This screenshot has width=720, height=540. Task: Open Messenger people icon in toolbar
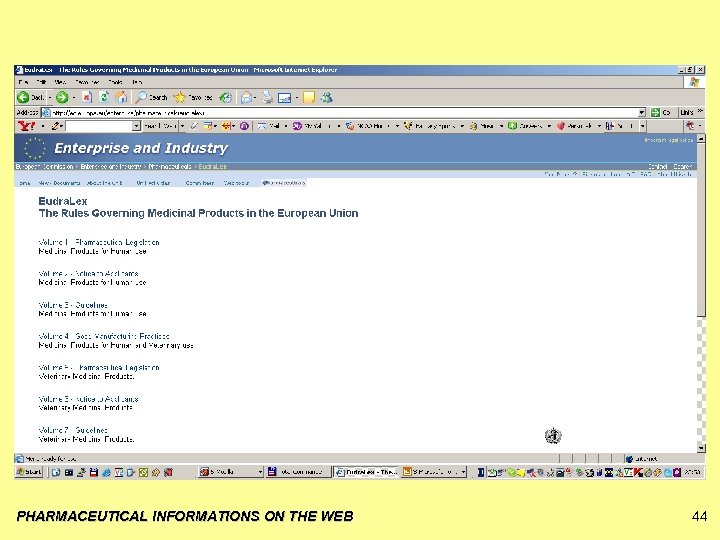coord(327,97)
